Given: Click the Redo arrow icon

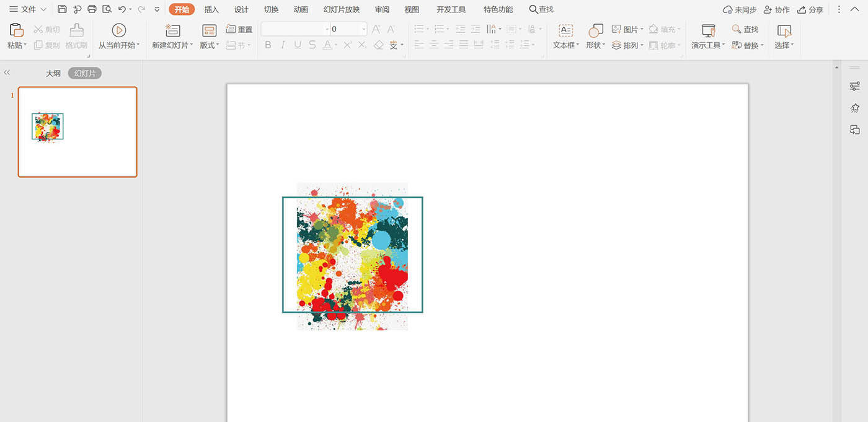Looking at the screenshot, I should coord(141,9).
